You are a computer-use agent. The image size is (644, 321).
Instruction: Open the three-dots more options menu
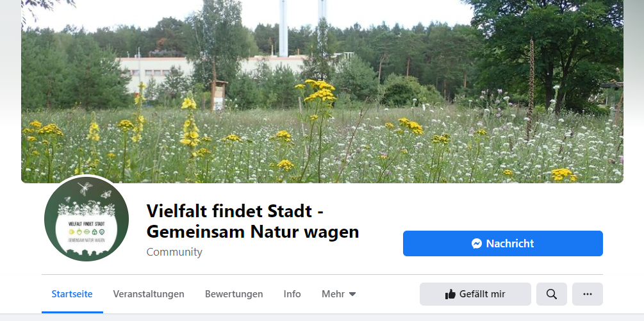[588, 294]
